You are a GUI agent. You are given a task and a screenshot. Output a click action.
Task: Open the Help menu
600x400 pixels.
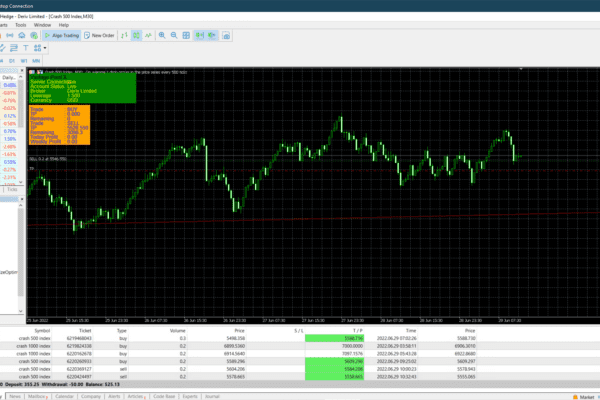(x=64, y=25)
